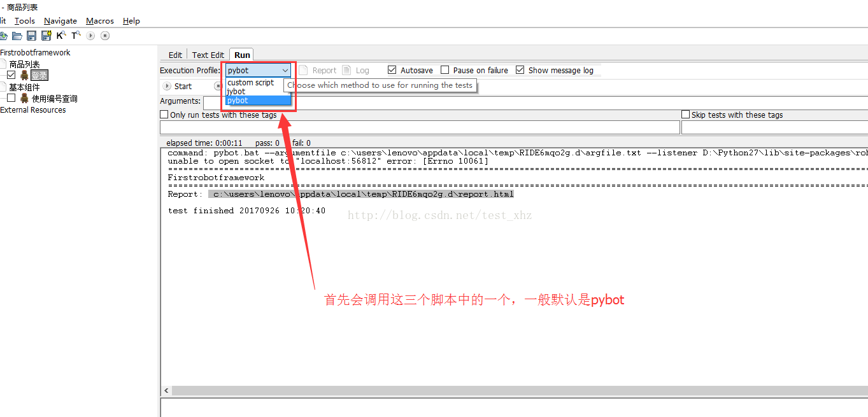Select External Resources in the tree
This screenshot has width=868, height=417.
tap(33, 110)
